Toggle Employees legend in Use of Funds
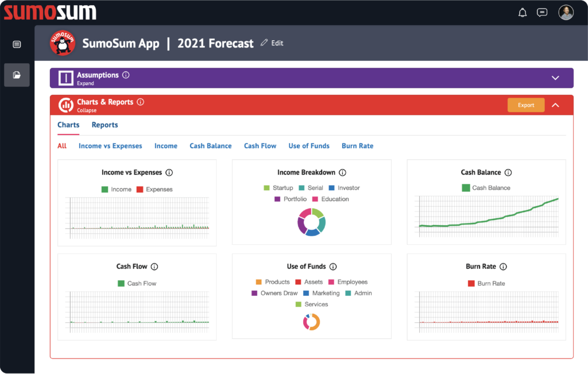This screenshot has width=588, height=374. 348,282
